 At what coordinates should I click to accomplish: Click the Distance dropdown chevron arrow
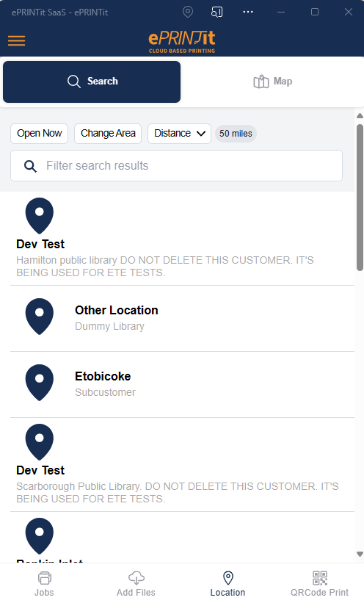tap(201, 134)
